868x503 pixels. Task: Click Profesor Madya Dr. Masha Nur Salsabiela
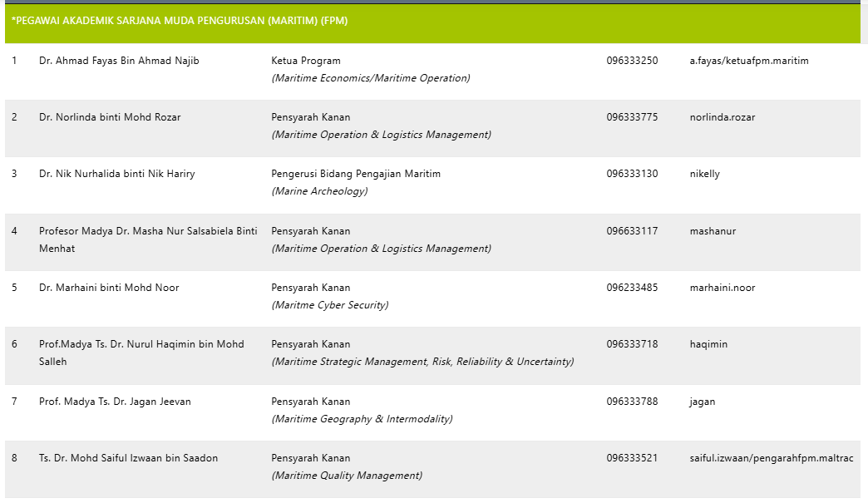pyautogui.click(x=148, y=231)
